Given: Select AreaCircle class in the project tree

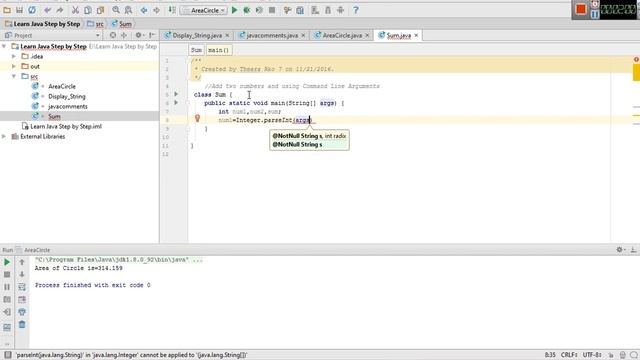Looking at the screenshot, I should click(x=62, y=86).
